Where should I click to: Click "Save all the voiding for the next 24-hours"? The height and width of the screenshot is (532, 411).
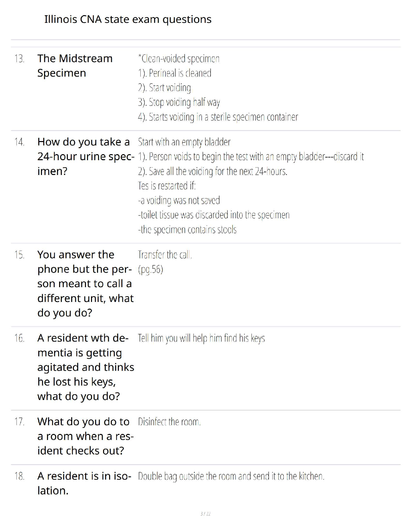tap(213, 171)
